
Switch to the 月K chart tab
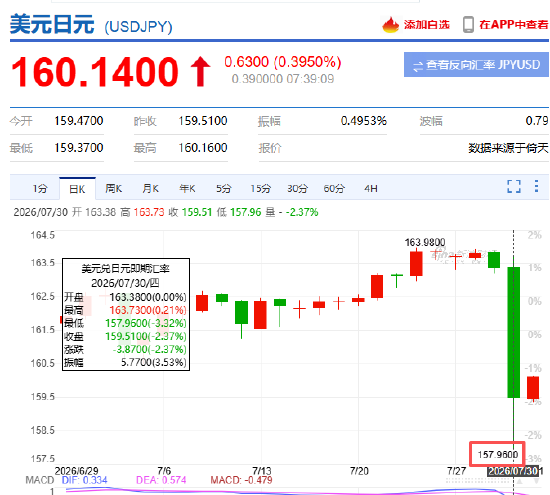click(150, 189)
